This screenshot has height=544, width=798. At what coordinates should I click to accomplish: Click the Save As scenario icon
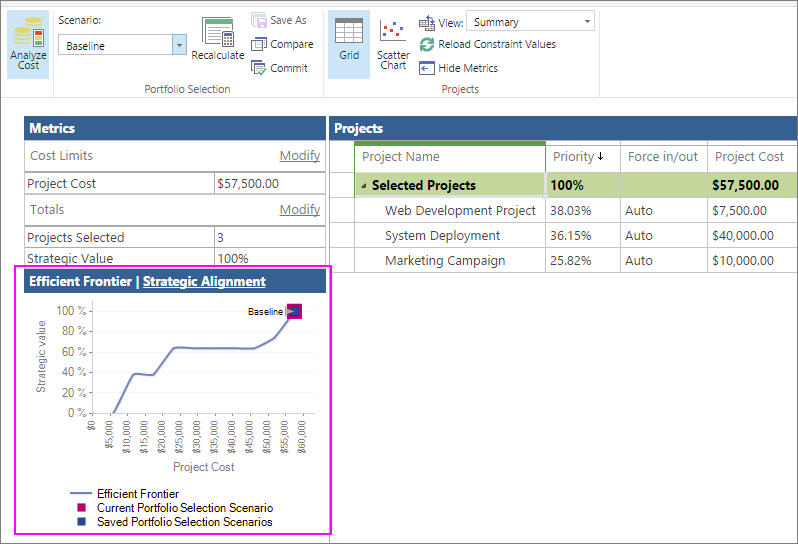coord(259,20)
